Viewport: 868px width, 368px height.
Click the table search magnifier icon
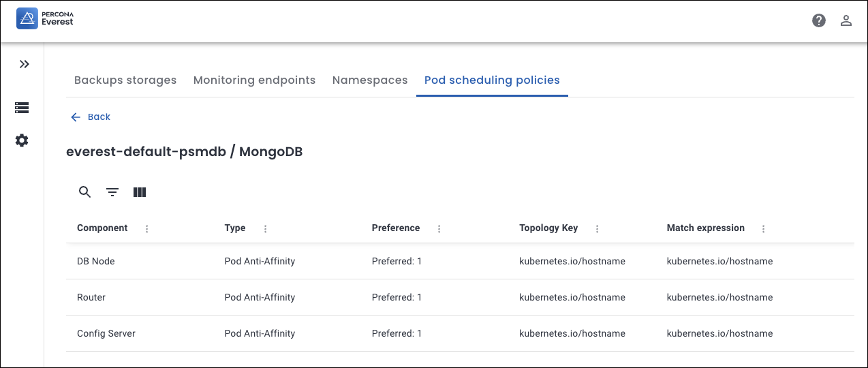coord(84,192)
